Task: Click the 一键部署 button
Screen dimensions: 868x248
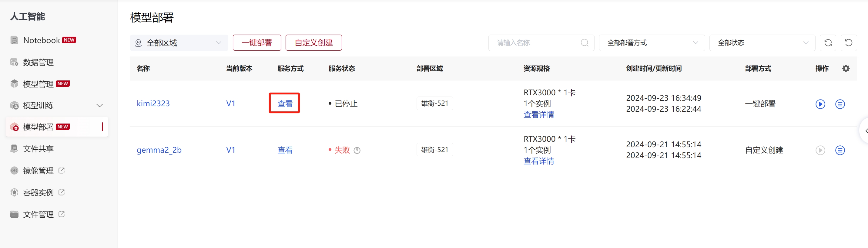Action: pyautogui.click(x=257, y=43)
